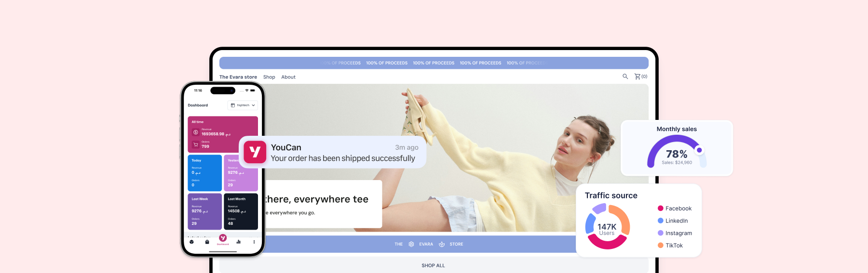Click the Instagram legend color dot
Viewport: 868px width, 273px height.
[661, 233]
